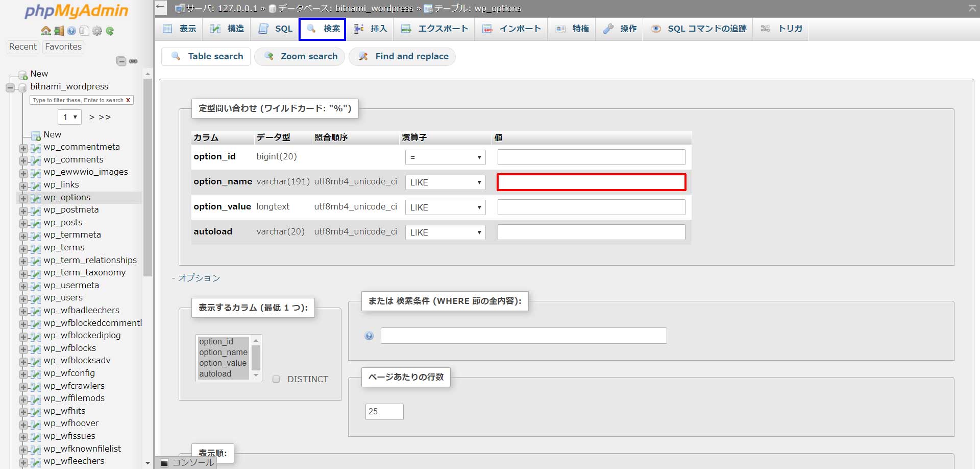Click the option_name value input field
The height and width of the screenshot is (469, 980).
coord(592,182)
